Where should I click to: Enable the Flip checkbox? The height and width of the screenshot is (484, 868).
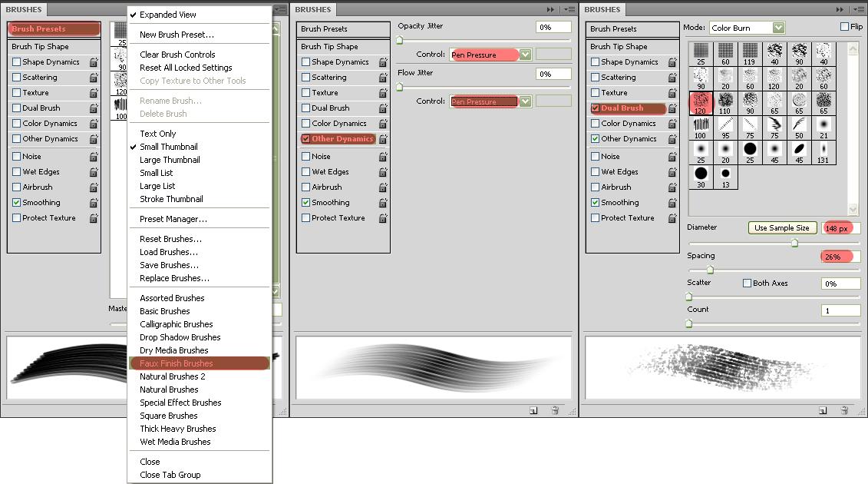[x=845, y=27]
